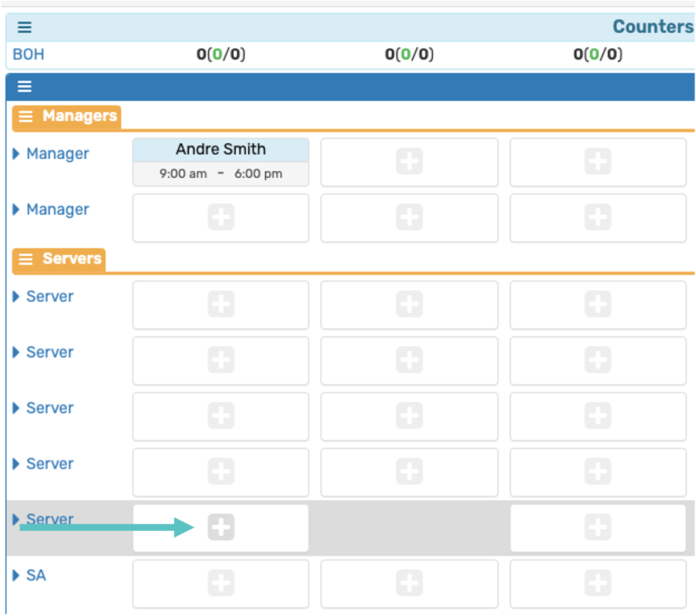The width and height of the screenshot is (696, 616).
Task: Add shift in SA row first column
Action: click(x=221, y=583)
